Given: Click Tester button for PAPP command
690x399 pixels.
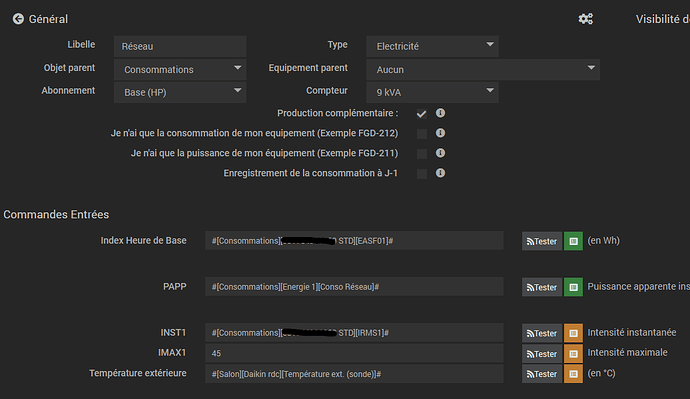Looking at the screenshot, I should coord(542,287).
